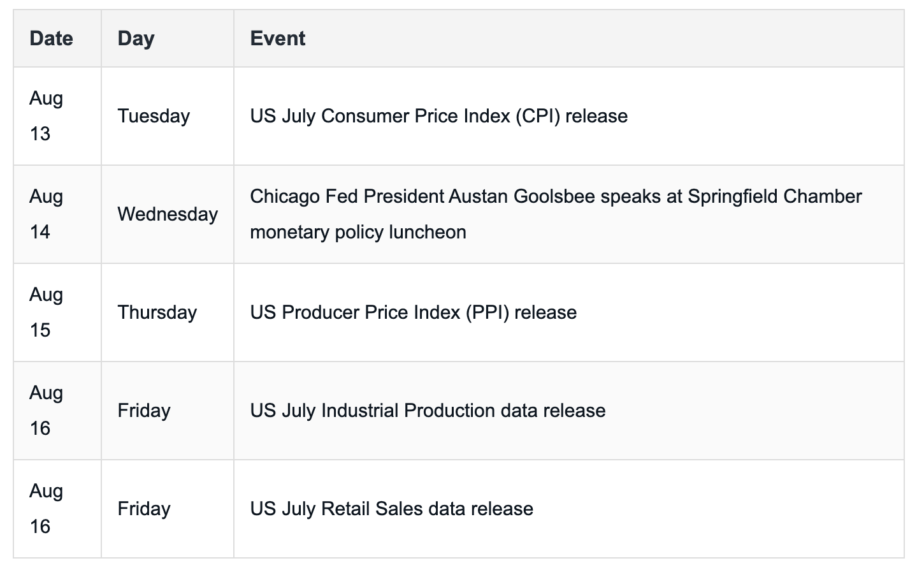Click the US July Retail Sales event

coord(392,509)
